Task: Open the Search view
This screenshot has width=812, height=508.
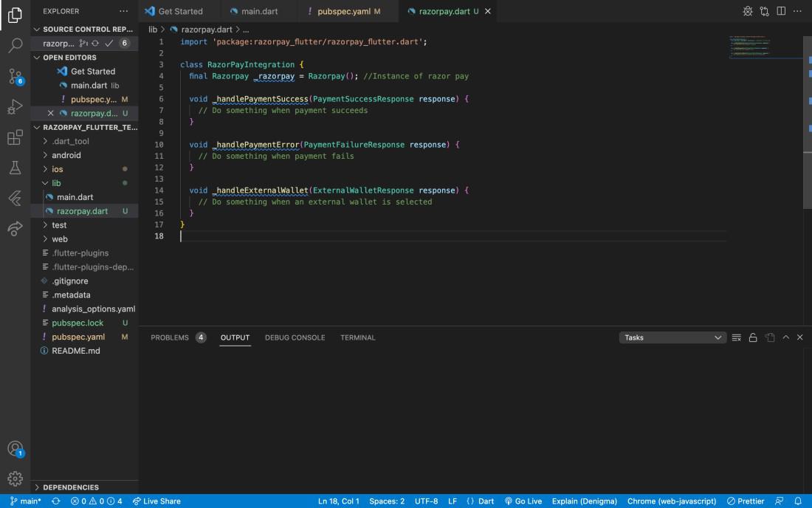Action: point(15,46)
